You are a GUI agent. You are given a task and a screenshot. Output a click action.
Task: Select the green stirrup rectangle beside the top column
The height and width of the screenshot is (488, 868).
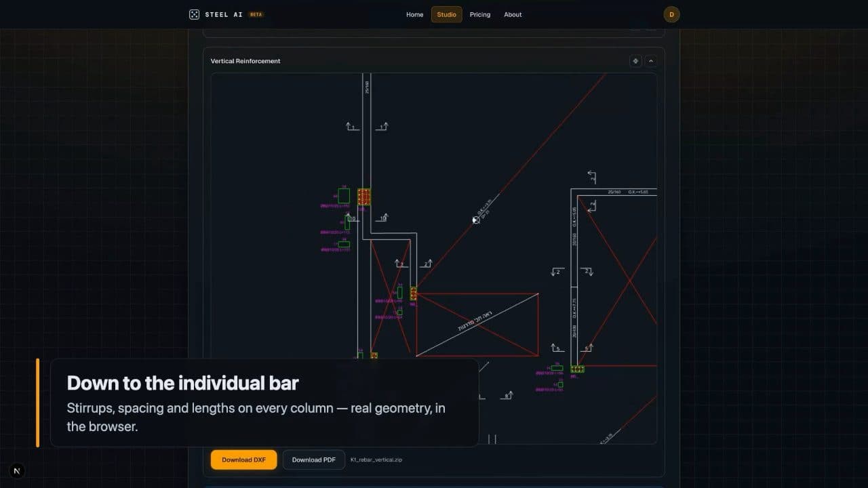click(x=344, y=196)
